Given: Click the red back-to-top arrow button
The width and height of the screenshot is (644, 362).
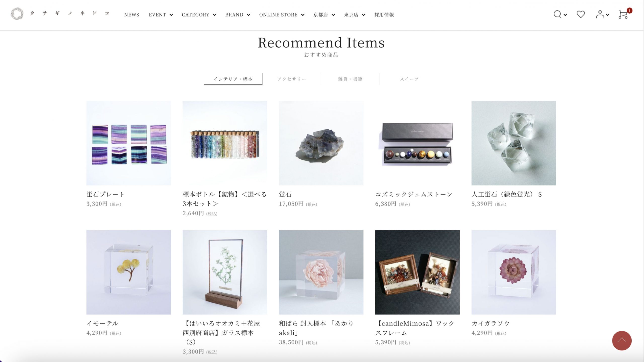Looking at the screenshot, I should pos(622,340).
